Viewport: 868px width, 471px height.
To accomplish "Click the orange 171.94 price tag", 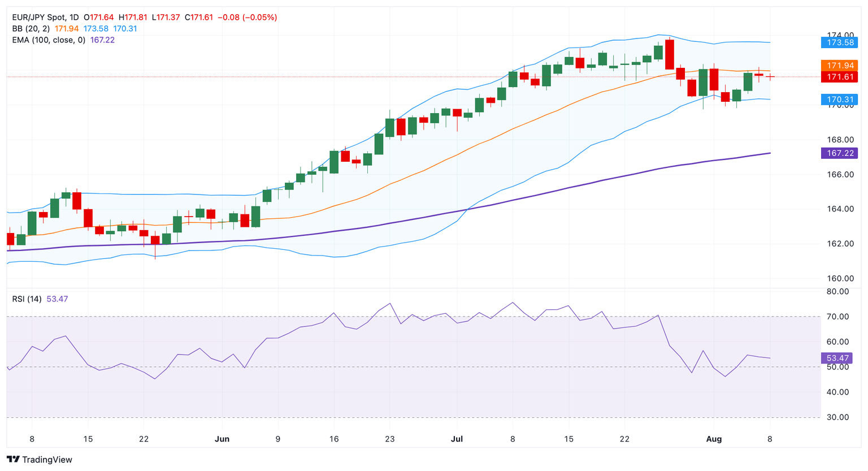I will coord(839,66).
